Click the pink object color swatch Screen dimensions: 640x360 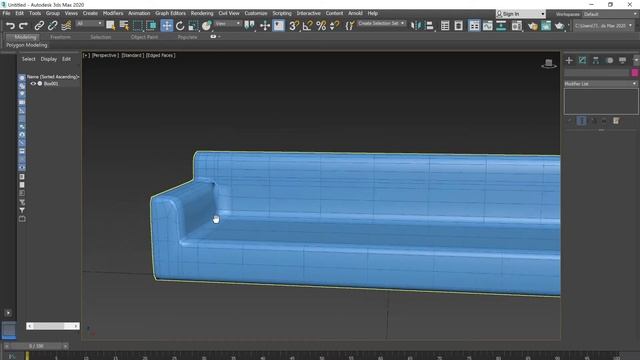coord(634,73)
